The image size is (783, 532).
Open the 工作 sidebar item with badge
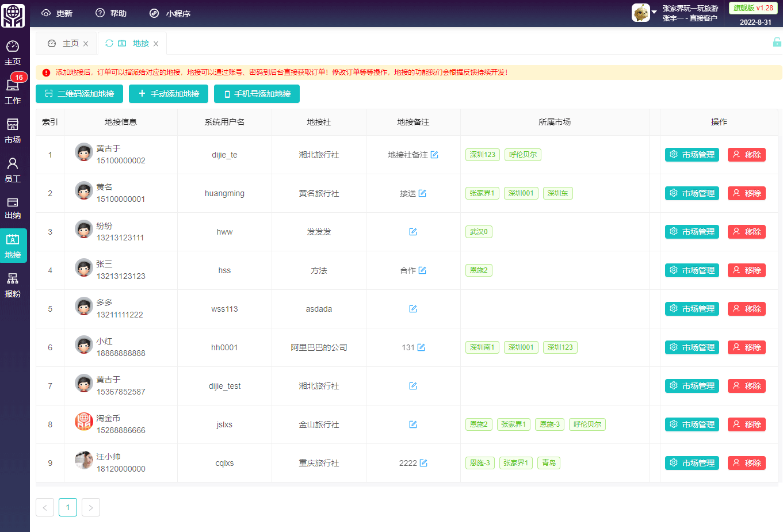point(13,91)
